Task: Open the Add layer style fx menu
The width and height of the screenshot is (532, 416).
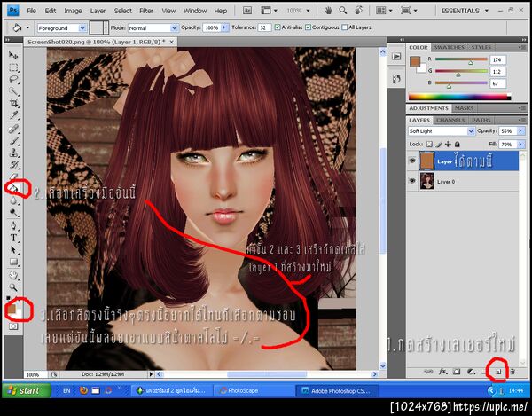Action: tap(442, 372)
